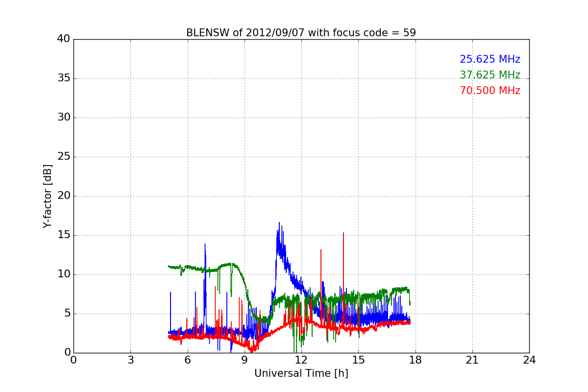Click the x-axis tick label 18

tap(416, 360)
